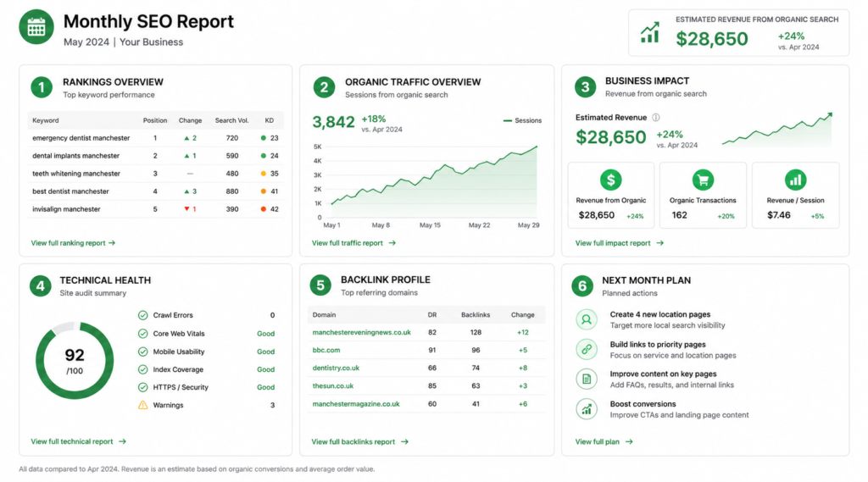Screen dimensions: 868x482
Task: Select the teeth whitening manchester keyword
Action: (75, 174)
